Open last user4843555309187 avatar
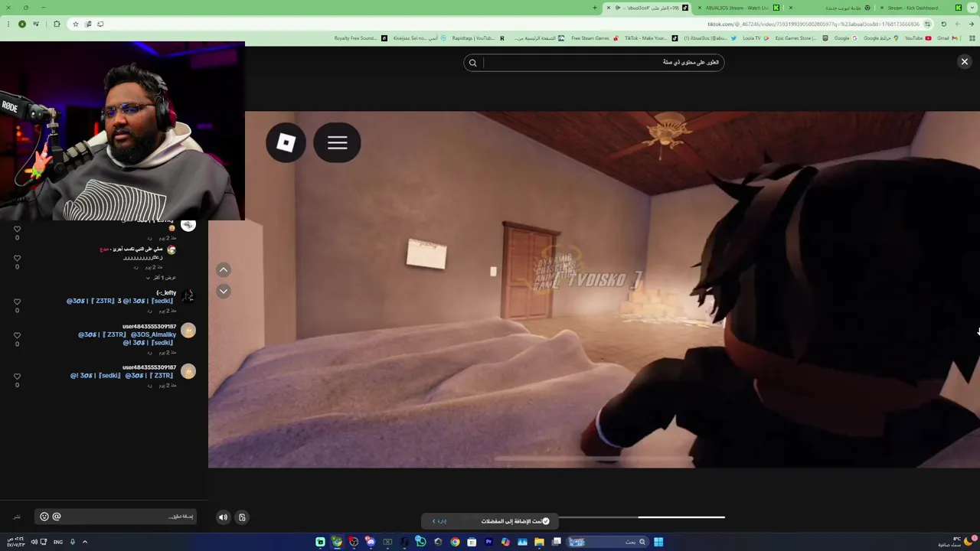980x551 pixels. pyautogui.click(x=188, y=372)
